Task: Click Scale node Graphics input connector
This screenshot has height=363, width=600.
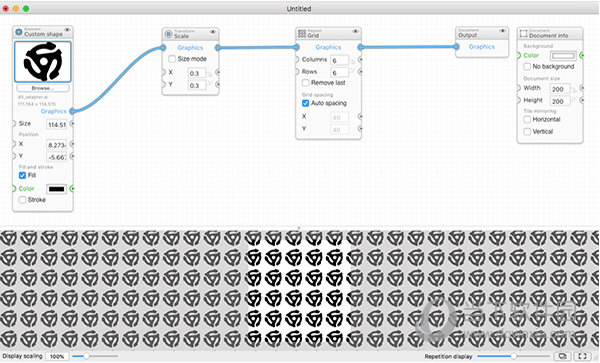Action: coord(163,48)
